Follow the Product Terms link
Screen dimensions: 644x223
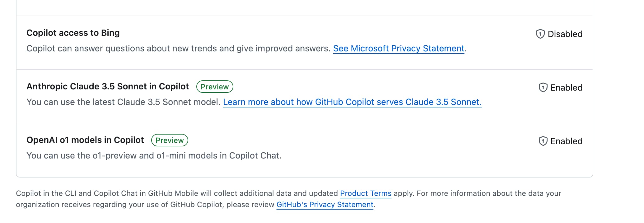click(366, 193)
